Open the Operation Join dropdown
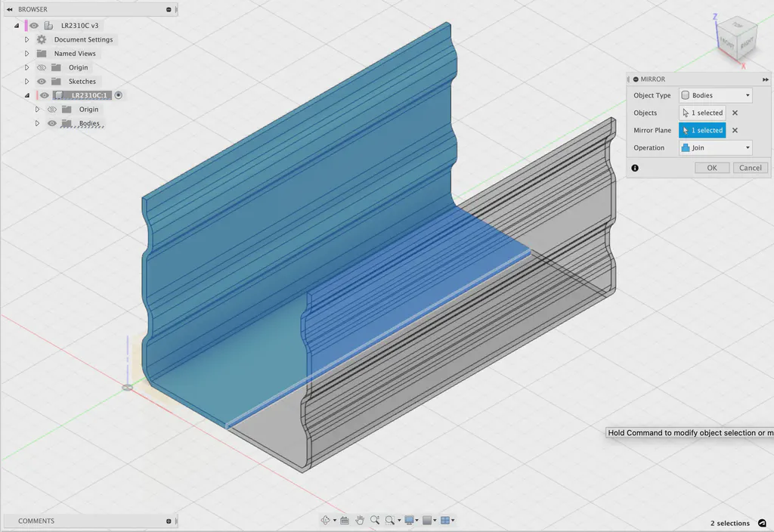The width and height of the screenshot is (774, 532). click(x=715, y=147)
